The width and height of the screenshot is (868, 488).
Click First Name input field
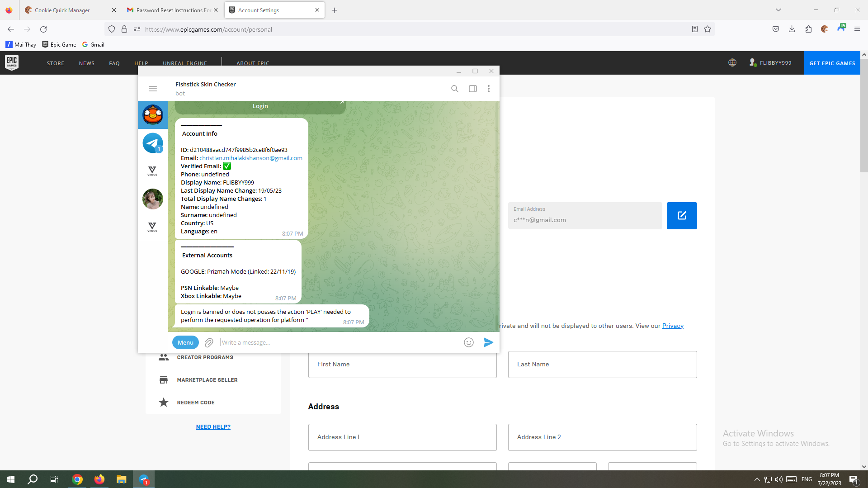coord(402,365)
